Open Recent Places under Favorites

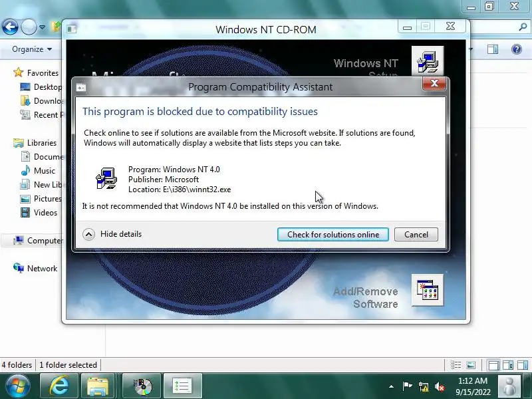click(x=41, y=114)
